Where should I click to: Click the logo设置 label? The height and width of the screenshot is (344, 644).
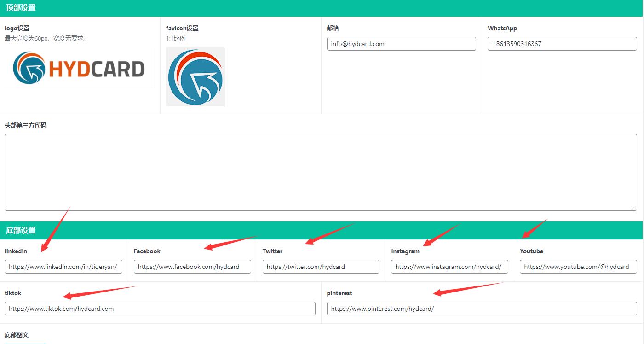click(x=17, y=28)
